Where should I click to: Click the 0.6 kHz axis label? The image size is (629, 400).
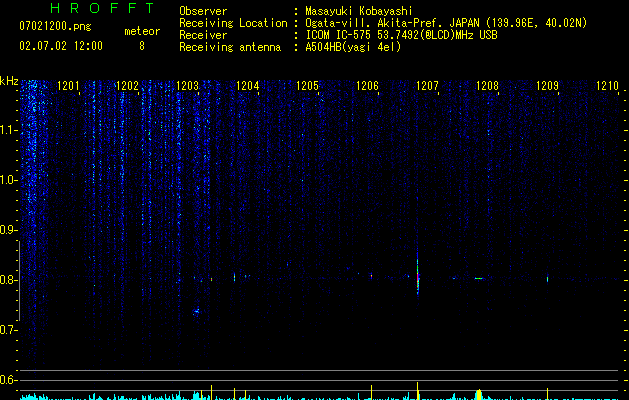pos(9,380)
